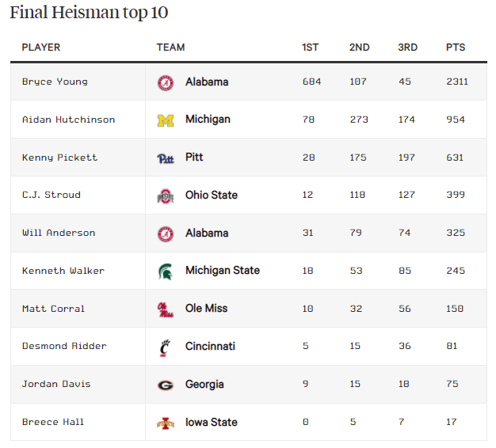
Task: Click the Alabama logo beside Bryce Young
Action: 165,82
